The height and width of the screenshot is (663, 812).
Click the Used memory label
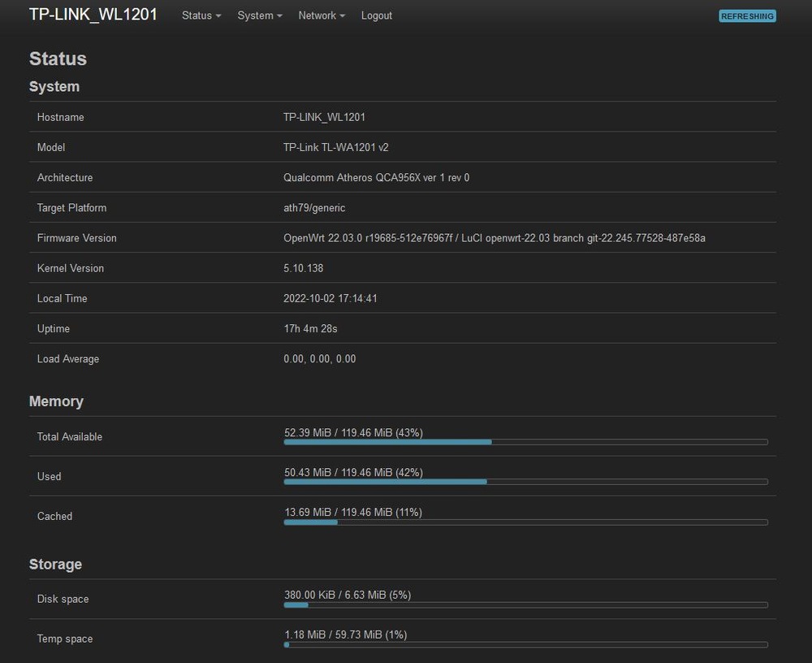50,476
